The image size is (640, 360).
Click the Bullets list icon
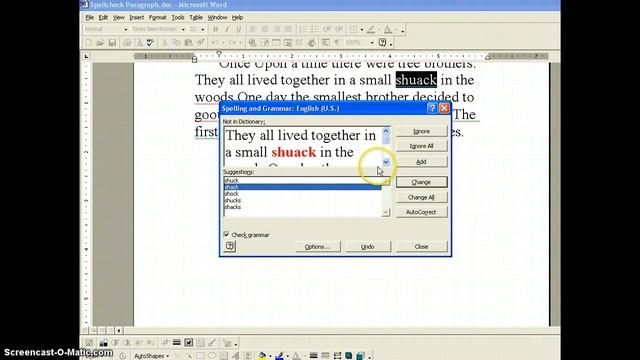(315, 29)
